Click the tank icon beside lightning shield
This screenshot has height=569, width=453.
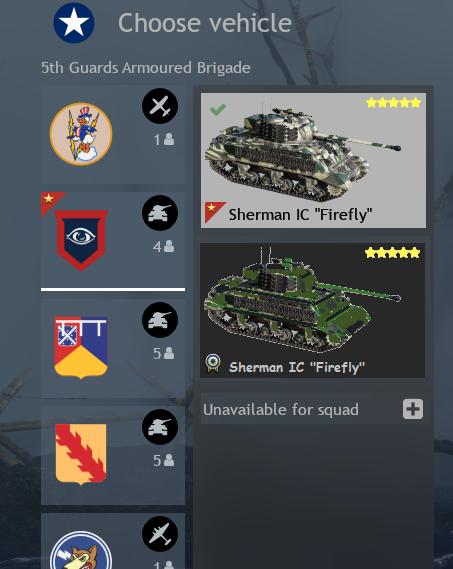pyautogui.click(x=160, y=427)
